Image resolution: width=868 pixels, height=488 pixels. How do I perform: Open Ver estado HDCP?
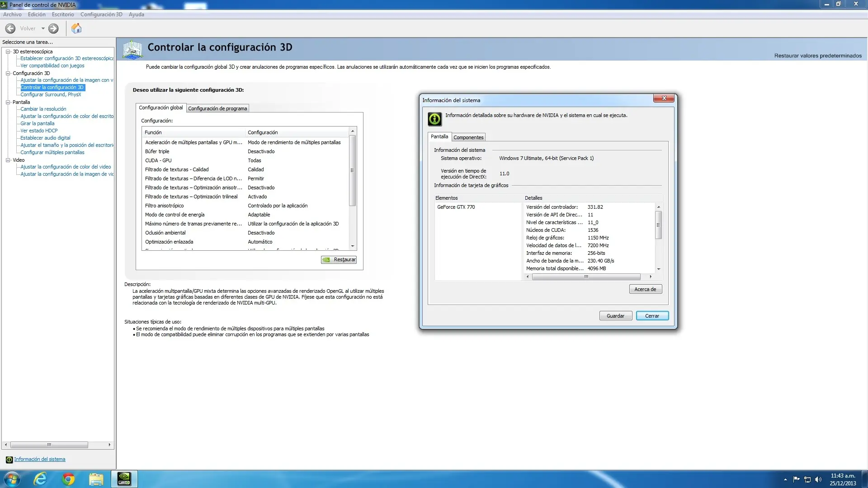39,131
